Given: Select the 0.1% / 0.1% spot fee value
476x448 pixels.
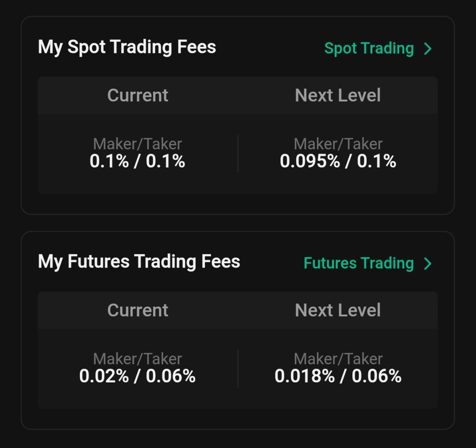Looking at the screenshot, I should coord(138,161).
